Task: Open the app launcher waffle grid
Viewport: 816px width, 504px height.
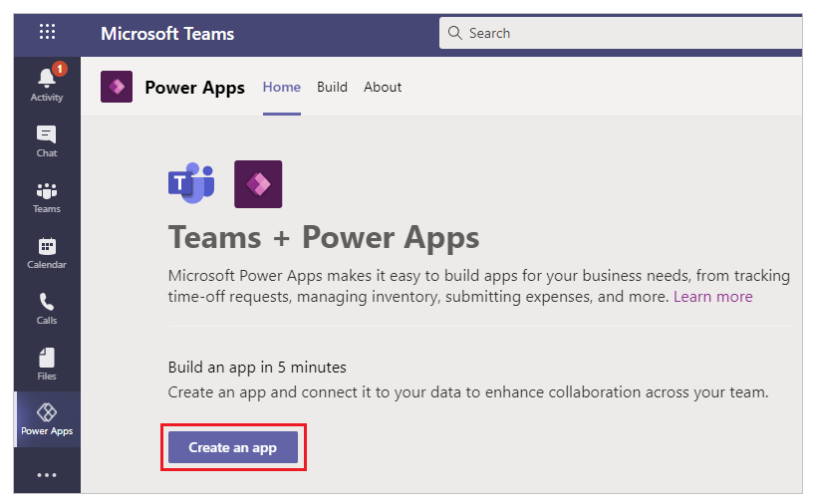Action: click(47, 32)
